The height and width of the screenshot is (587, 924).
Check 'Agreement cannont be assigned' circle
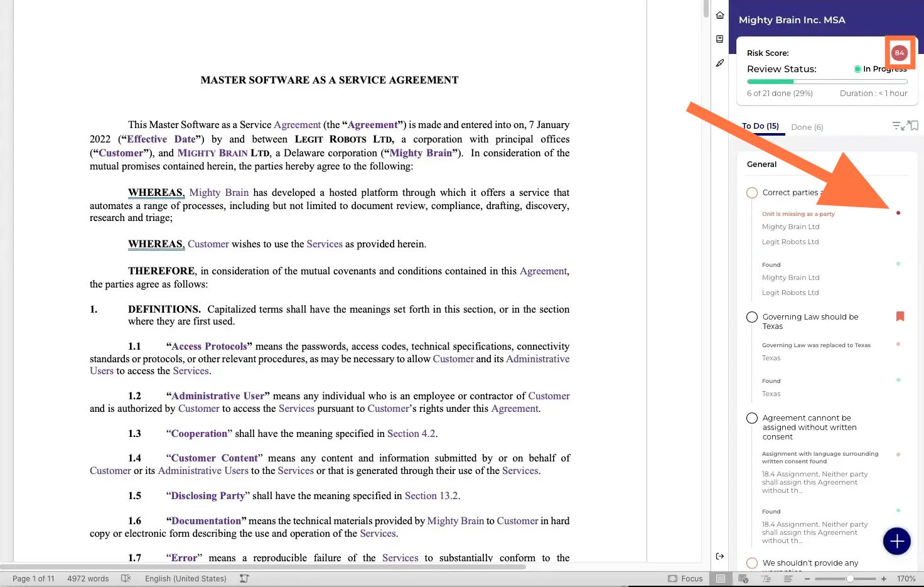point(752,418)
